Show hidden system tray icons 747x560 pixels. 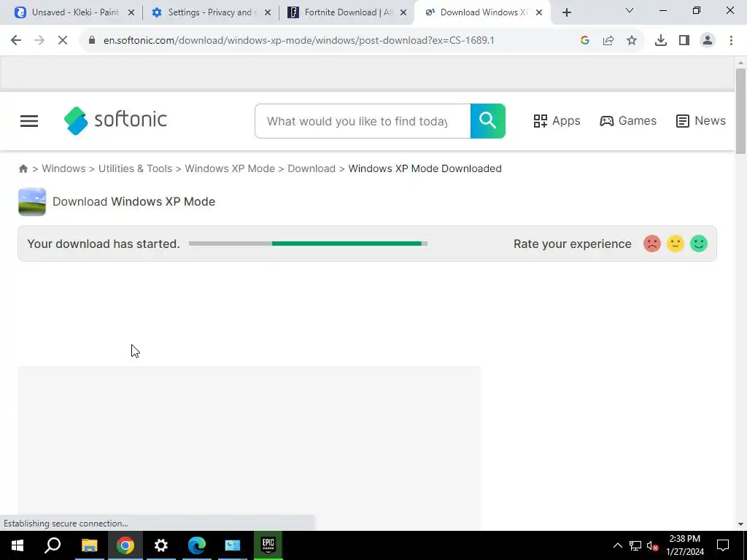tap(617, 545)
